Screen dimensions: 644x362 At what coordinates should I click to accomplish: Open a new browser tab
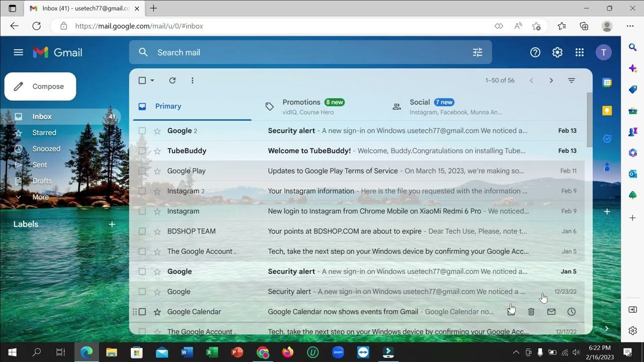tap(153, 9)
